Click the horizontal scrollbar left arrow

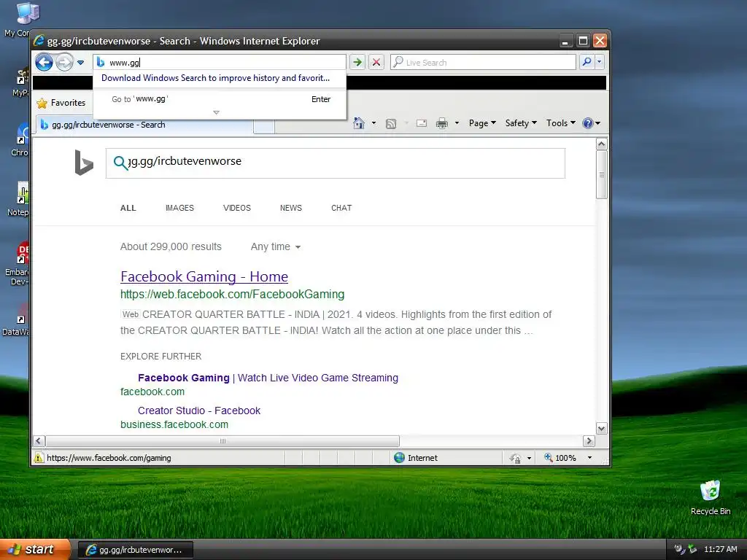(39, 441)
